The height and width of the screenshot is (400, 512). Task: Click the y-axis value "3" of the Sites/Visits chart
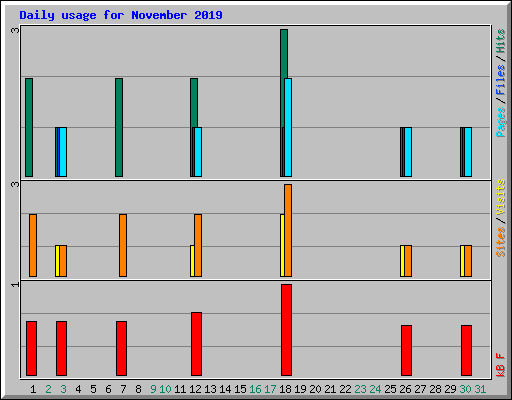(x=15, y=184)
